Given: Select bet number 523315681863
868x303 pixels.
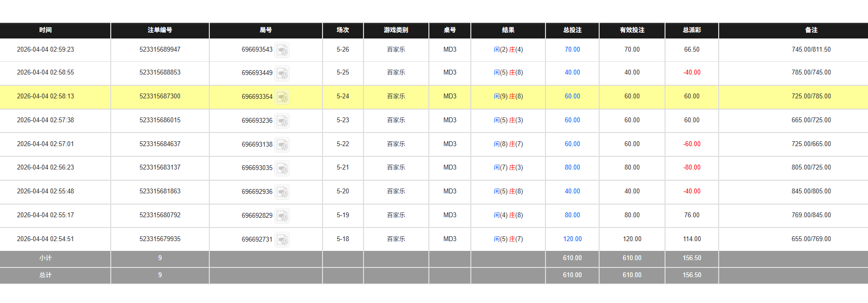Looking at the screenshot, I should [160, 191].
